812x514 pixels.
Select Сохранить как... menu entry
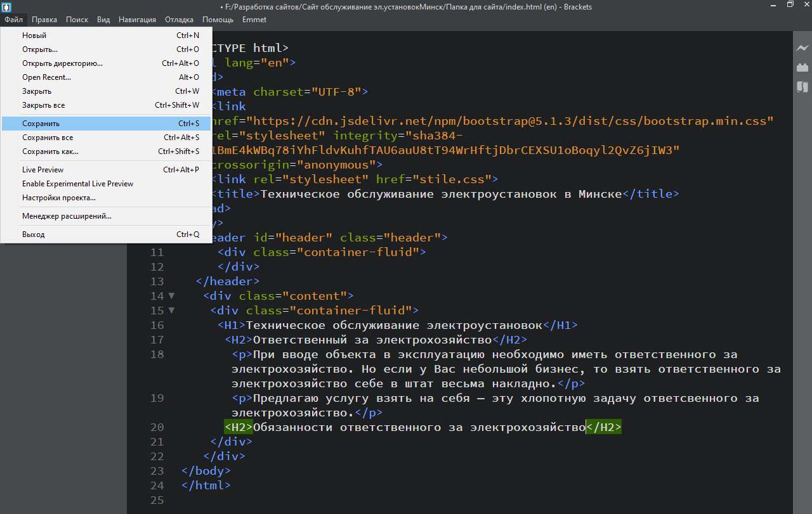(50, 151)
